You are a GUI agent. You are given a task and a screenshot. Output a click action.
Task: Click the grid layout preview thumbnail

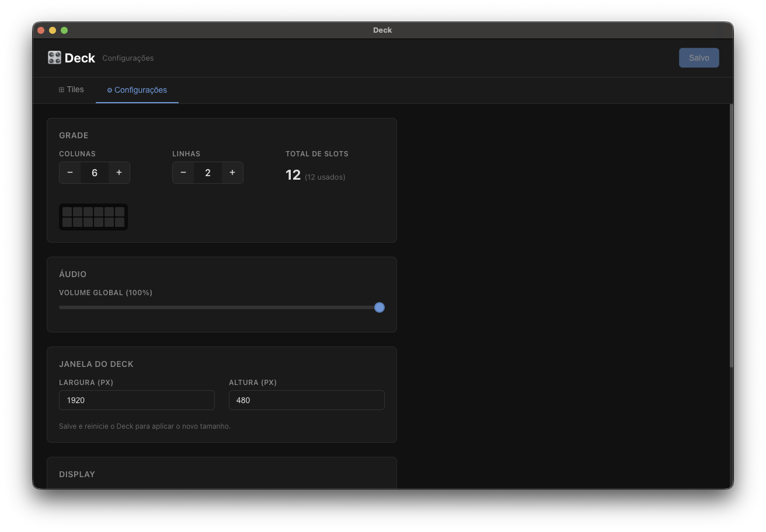click(x=93, y=217)
